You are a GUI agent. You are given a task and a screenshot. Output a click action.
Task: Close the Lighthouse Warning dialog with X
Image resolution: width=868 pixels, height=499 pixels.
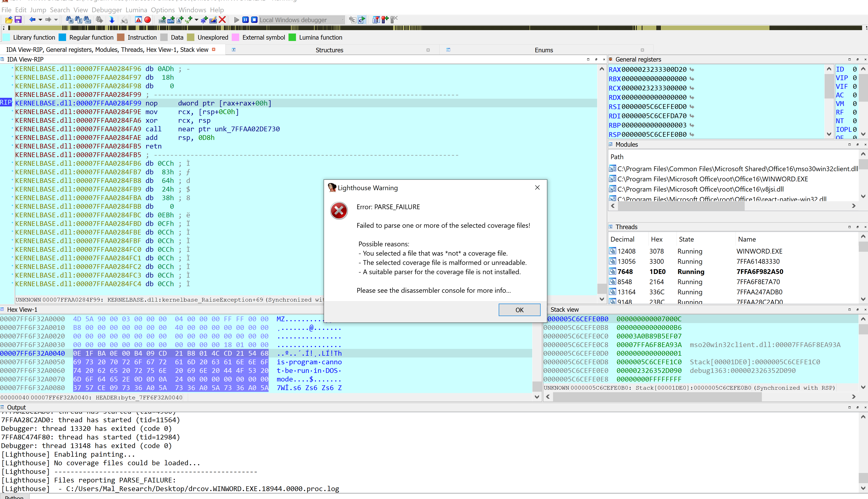[x=537, y=187]
